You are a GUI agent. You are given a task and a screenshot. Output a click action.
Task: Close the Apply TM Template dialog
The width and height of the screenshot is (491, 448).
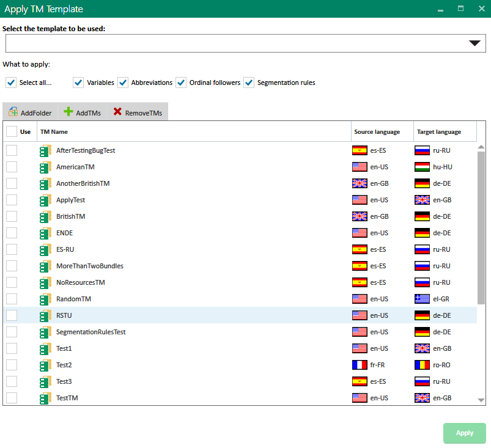pos(482,9)
